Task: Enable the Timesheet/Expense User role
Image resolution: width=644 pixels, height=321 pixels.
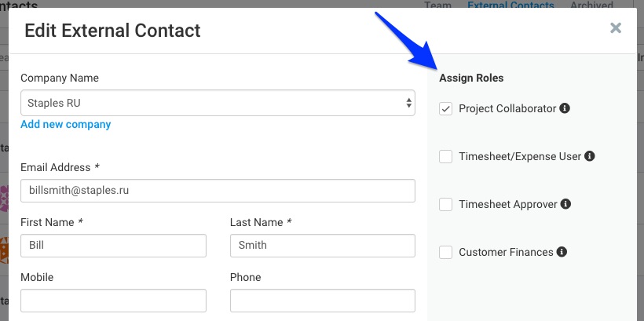Action: (x=445, y=156)
